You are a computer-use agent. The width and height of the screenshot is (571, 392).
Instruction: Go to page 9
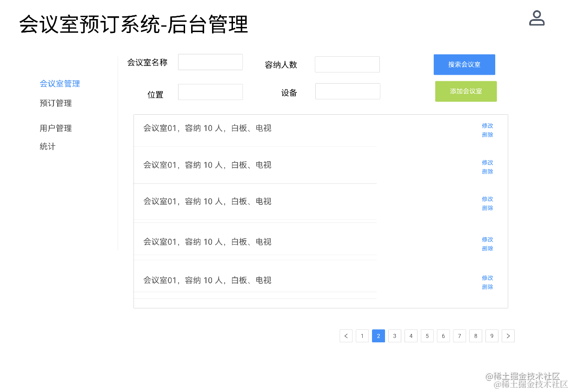pyautogui.click(x=492, y=336)
